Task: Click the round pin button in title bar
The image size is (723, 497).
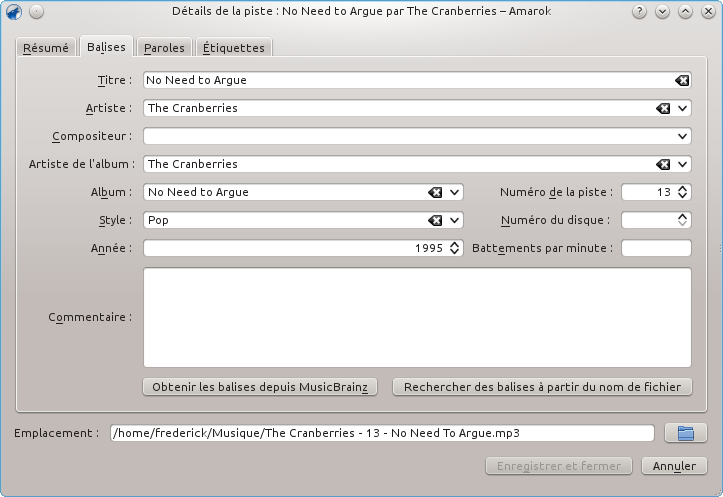Action: [x=36, y=12]
